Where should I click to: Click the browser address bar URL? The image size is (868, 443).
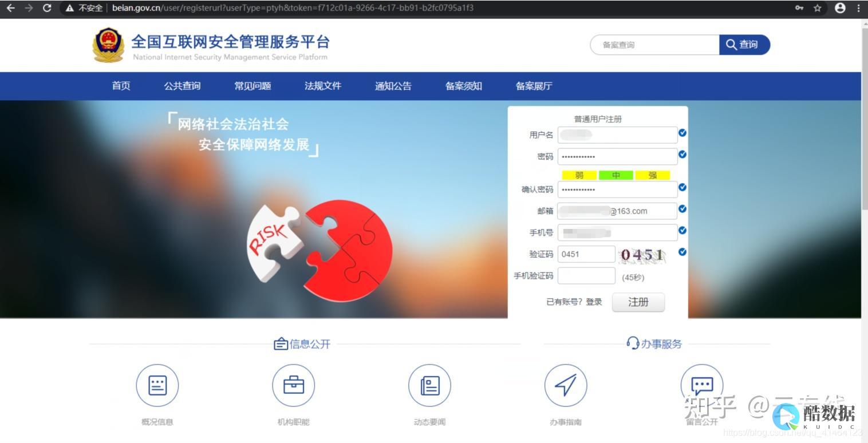click(293, 8)
